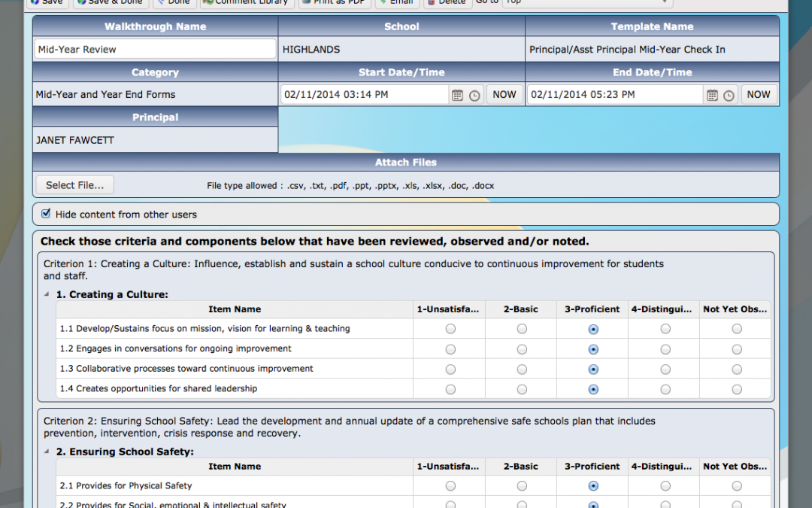Pick 2-Basic for item 1.4
812x508 pixels.
(522, 389)
